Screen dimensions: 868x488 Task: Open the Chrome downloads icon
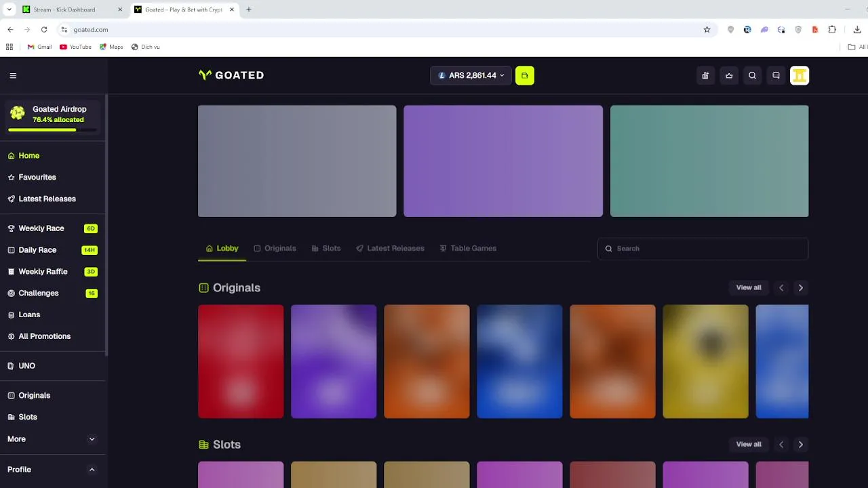point(857,30)
